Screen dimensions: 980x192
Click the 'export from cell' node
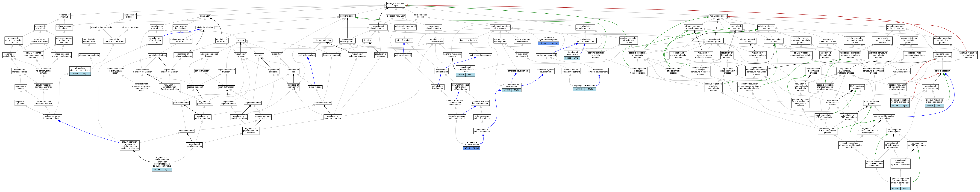(277, 55)
